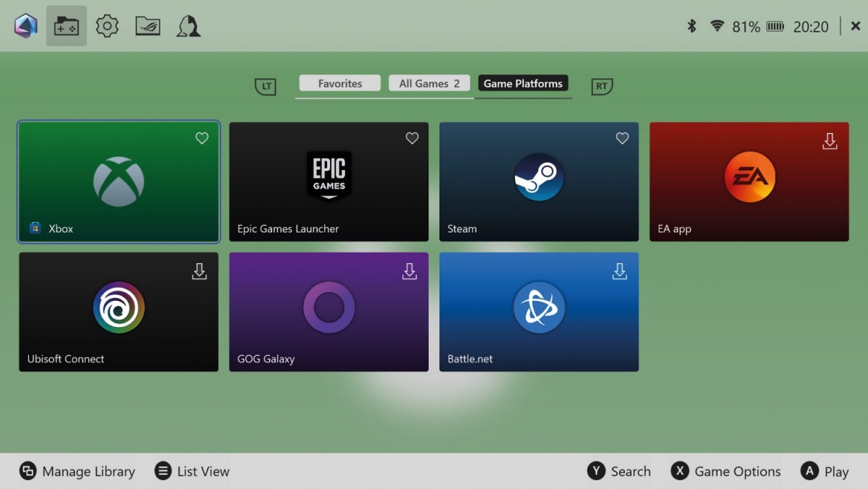
Task: Click the RT bumper icon
Action: (x=602, y=87)
